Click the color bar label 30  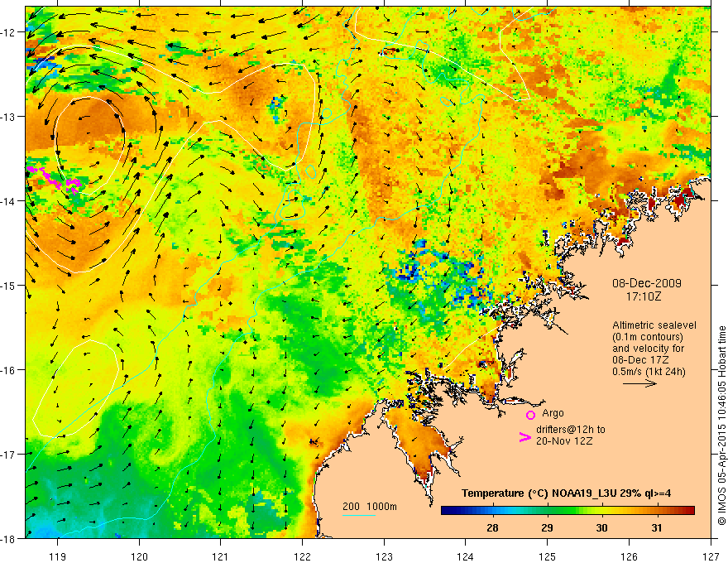pyautogui.click(x=601, y=527)
